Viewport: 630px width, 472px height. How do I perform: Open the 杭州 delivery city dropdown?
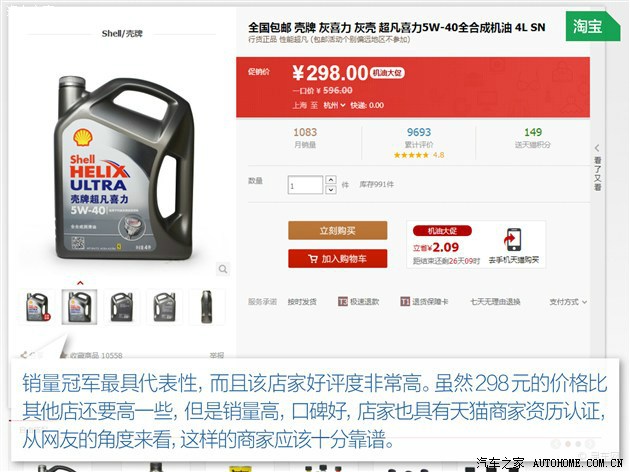pyautogui.click(x=334, y=105)
